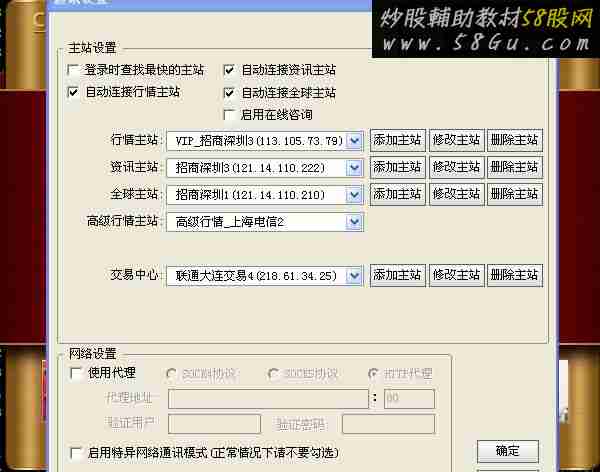
Task: Click 删除主站 in the 全球主站 row
Action: [515, 194]
